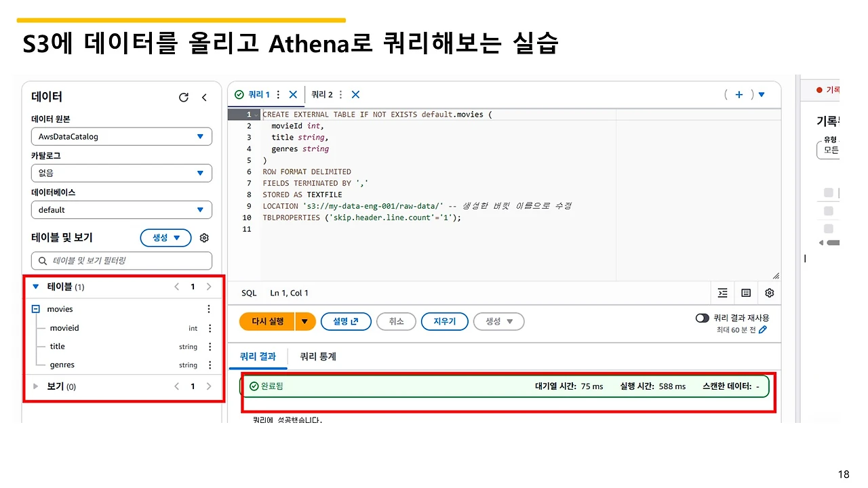Open the 쿼리 1 tab options menu
This screenshot has height=488, width=868.
pyautogui.click(x=278, y=95)
